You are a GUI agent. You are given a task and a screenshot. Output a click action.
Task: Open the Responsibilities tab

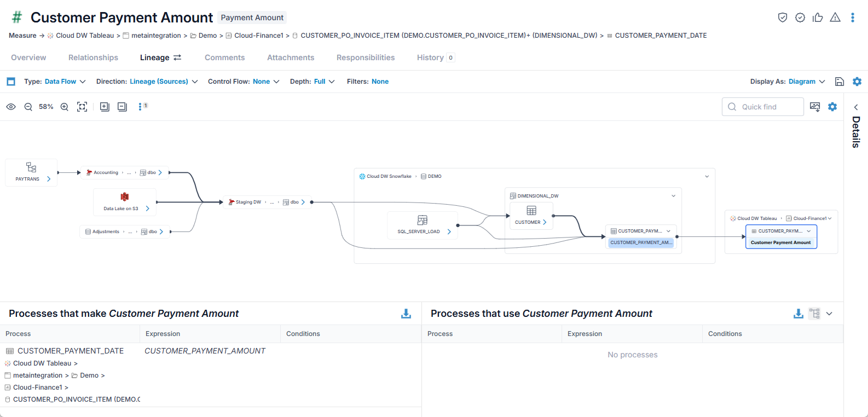pyautogui.click(x=366, y=57)
